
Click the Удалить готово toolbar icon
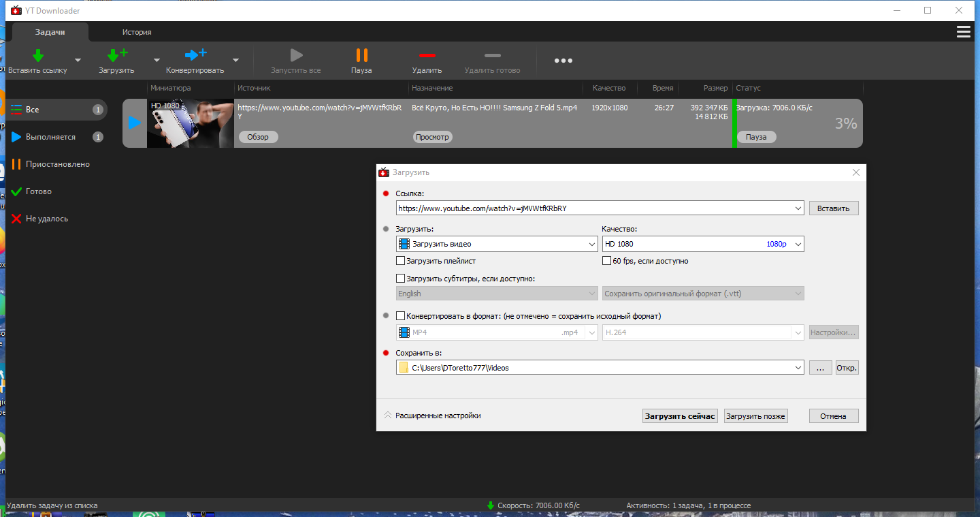tap(492, 55)
